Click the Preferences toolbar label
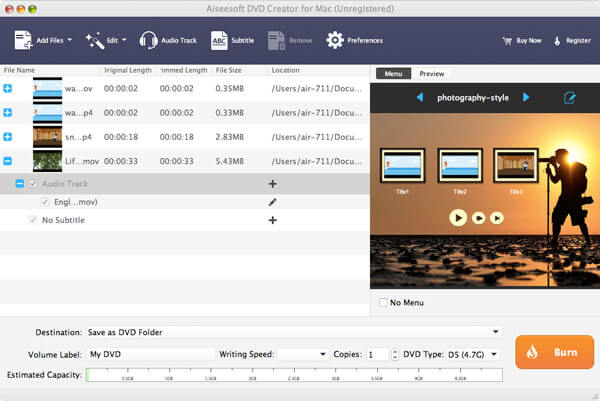 pos(365,41)
